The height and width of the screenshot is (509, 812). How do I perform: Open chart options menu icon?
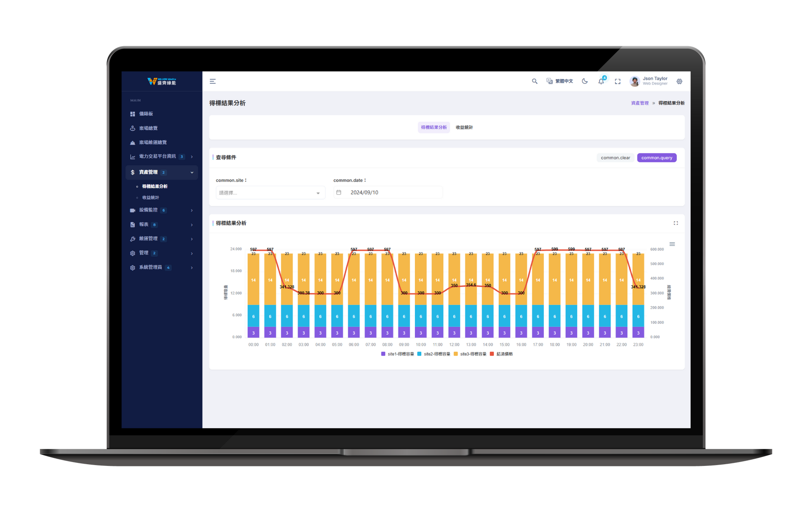click(x=672, y=244)
